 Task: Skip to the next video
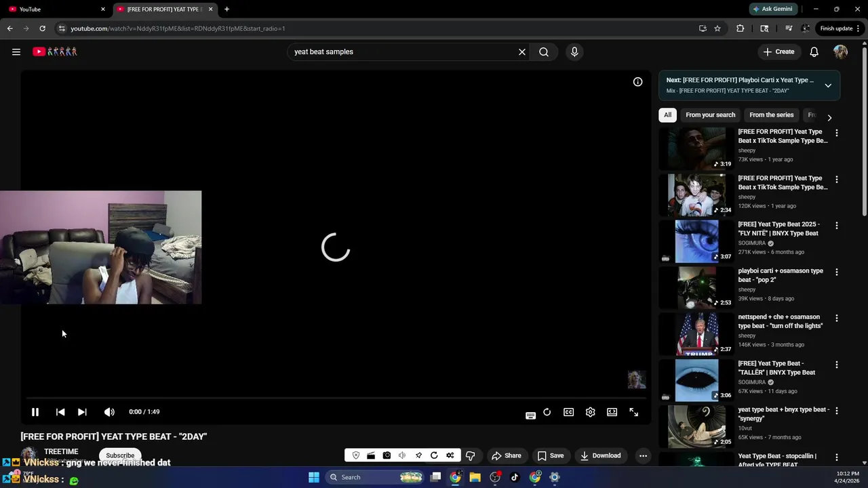[82, 412]
